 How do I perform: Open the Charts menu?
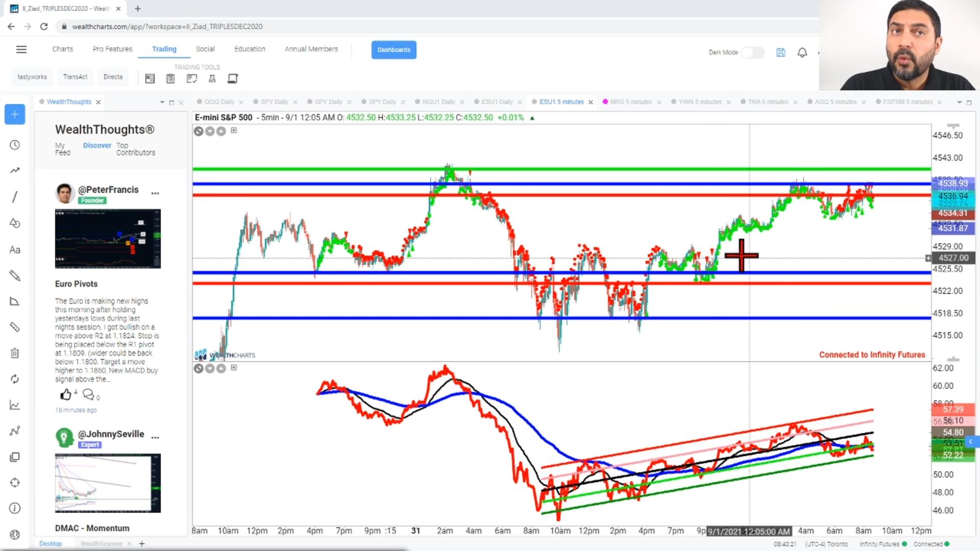(x=62, y=49)
